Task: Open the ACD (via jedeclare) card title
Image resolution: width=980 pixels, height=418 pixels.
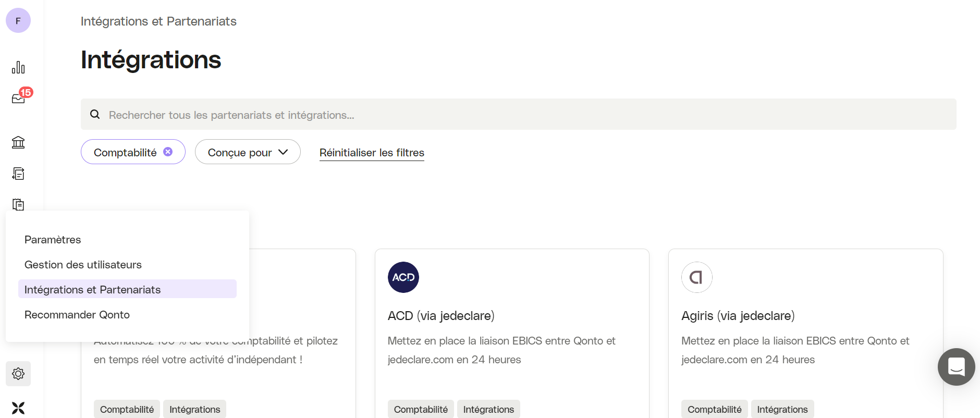Action: point(441,316)
